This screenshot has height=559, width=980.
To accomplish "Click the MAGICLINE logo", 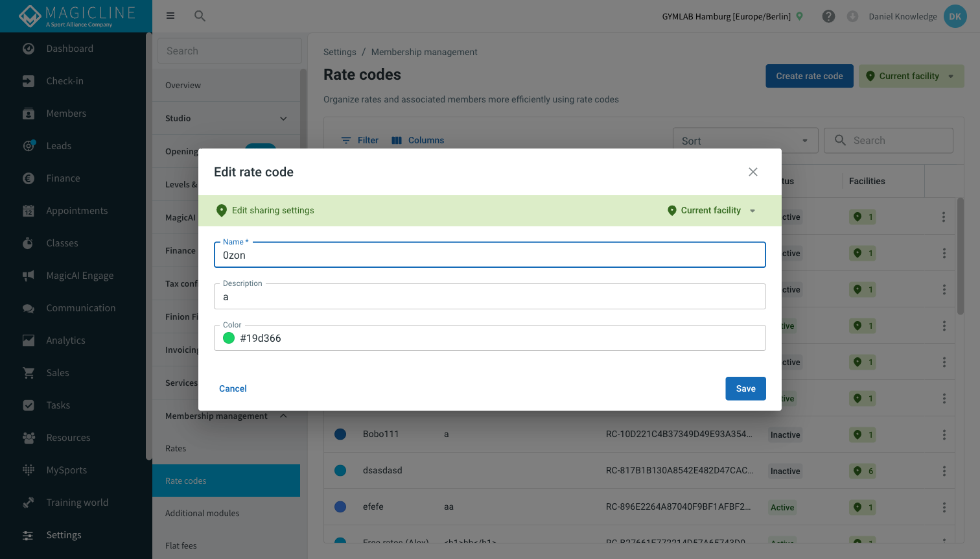I will [76, 16].
